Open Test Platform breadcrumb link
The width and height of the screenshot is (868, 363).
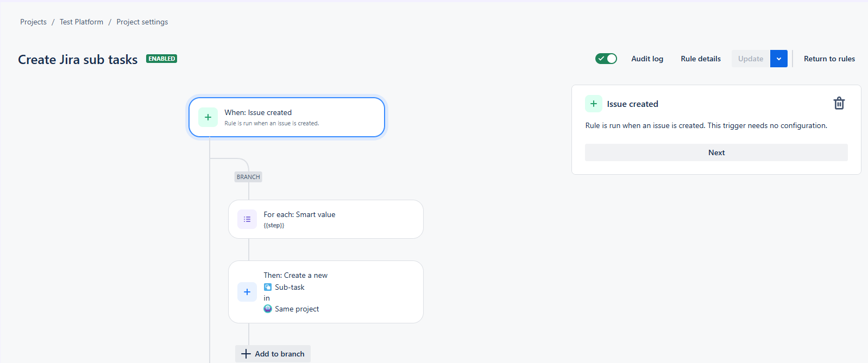[81, 22]
